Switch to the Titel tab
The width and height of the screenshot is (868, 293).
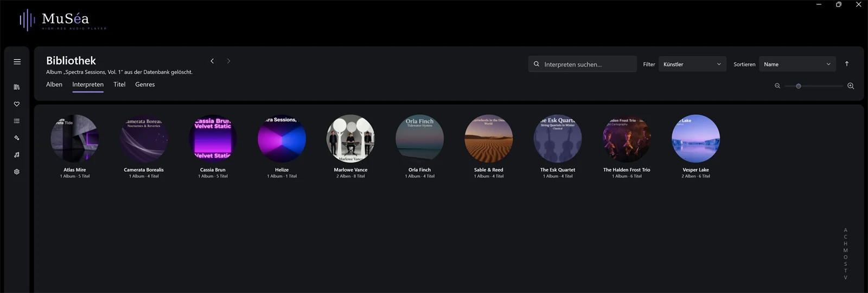119,84
